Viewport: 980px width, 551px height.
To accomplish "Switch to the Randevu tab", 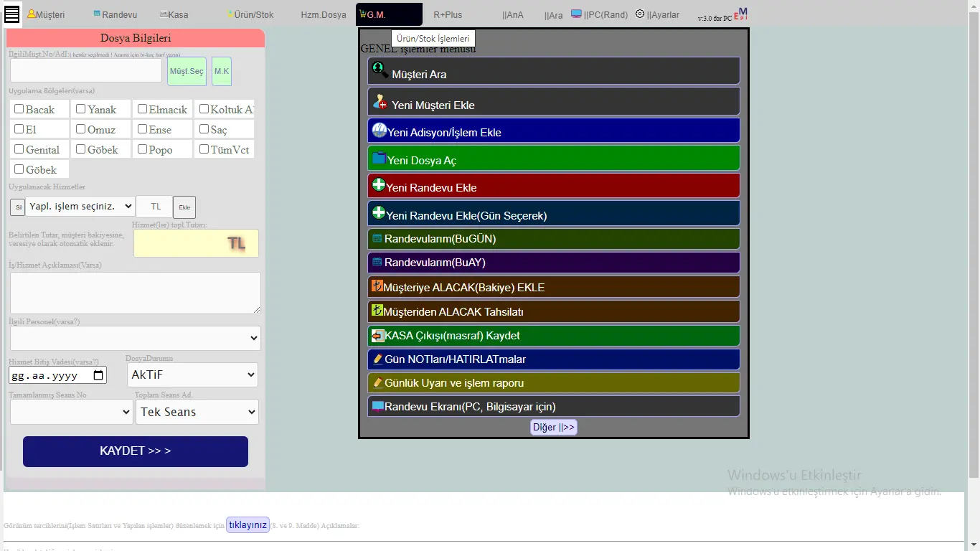I will 115,14.
